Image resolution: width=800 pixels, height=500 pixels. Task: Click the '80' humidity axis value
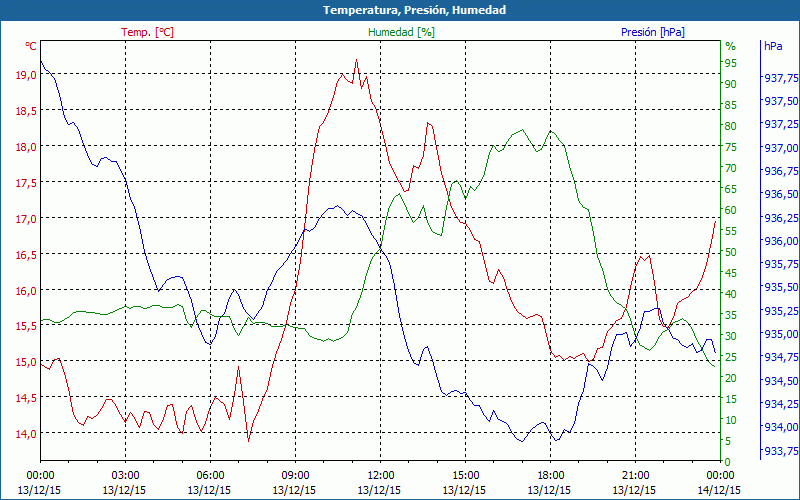(731, 126)
